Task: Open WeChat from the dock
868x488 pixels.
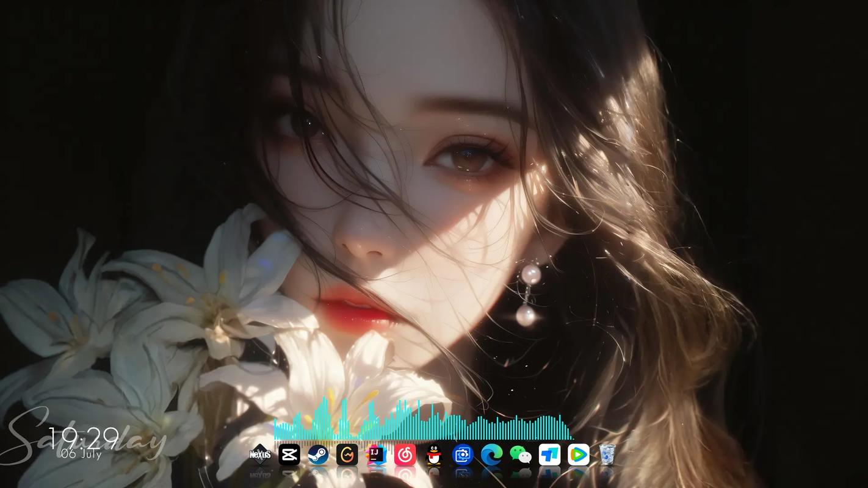Action: point(521,454)
